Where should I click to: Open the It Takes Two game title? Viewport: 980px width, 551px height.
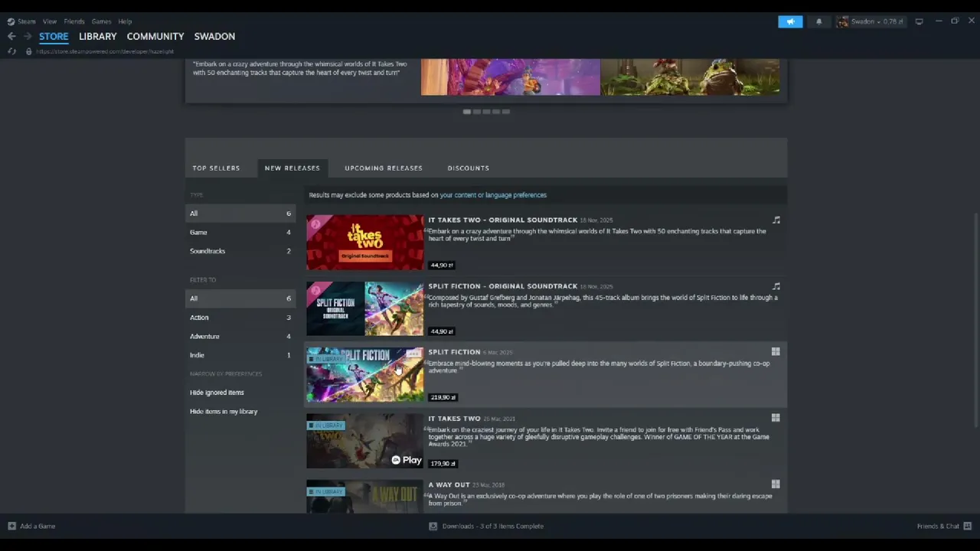coord(454,419)
